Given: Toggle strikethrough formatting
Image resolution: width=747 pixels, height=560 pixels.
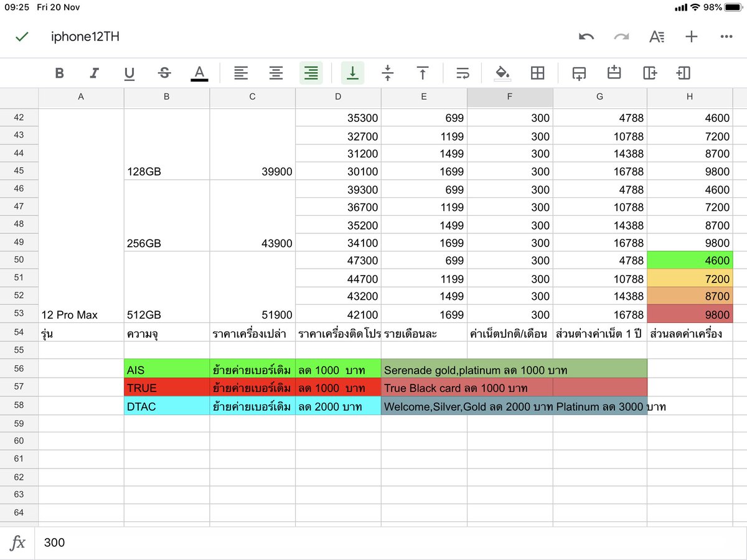Looking at the screenshot, I should (x=164, y=73).
